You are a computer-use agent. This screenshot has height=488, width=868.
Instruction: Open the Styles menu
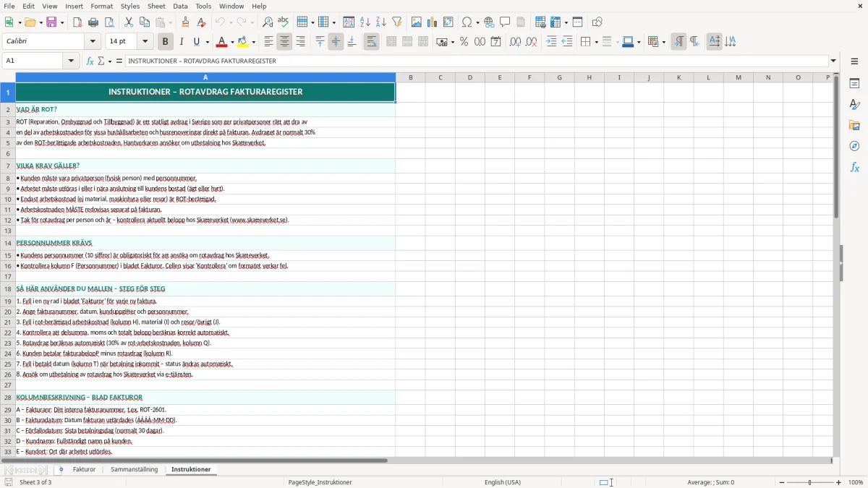tap(130, 6)
